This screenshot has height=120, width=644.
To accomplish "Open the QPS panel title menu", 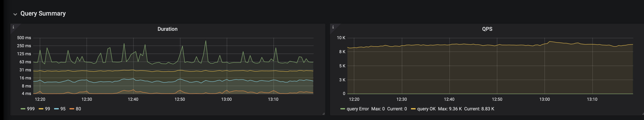I will pos(487,29).
